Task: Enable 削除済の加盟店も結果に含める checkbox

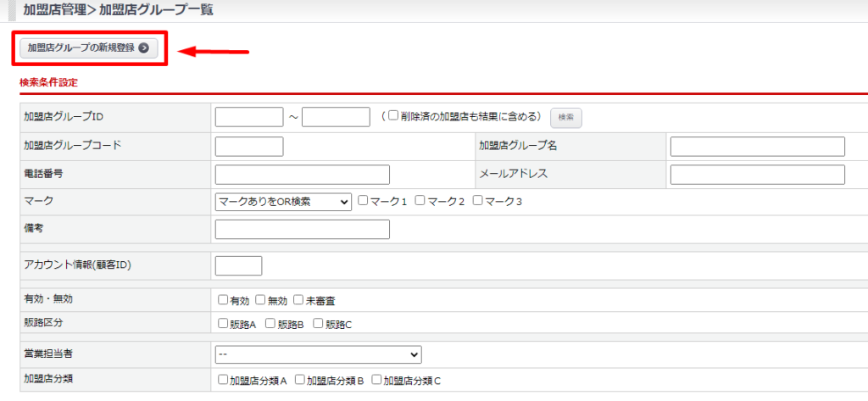Action: click(x=393, y=116)
